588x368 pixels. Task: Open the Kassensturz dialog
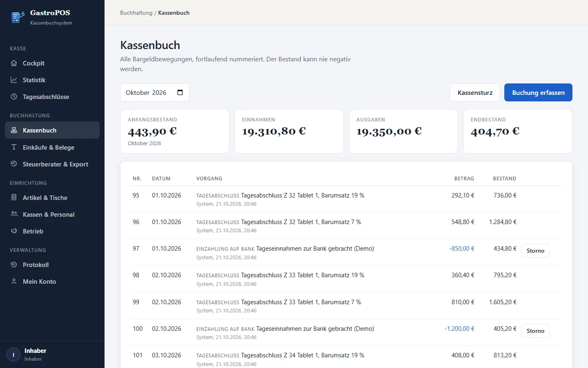pos(475,92)
